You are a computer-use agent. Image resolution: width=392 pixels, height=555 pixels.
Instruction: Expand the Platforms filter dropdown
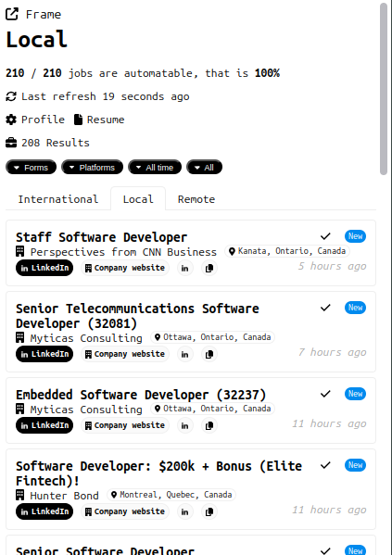click(x=93, y=168)
